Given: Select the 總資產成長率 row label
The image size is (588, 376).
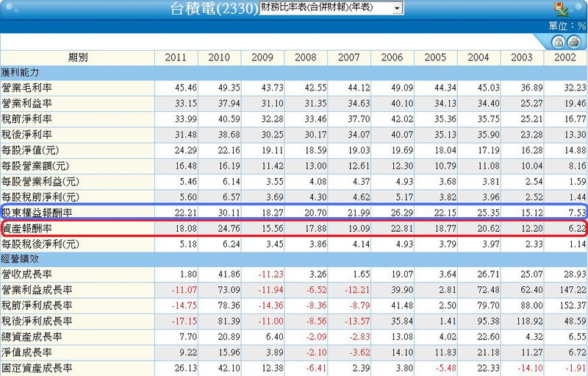Looking at the screenshot, I should pos(32,337).
